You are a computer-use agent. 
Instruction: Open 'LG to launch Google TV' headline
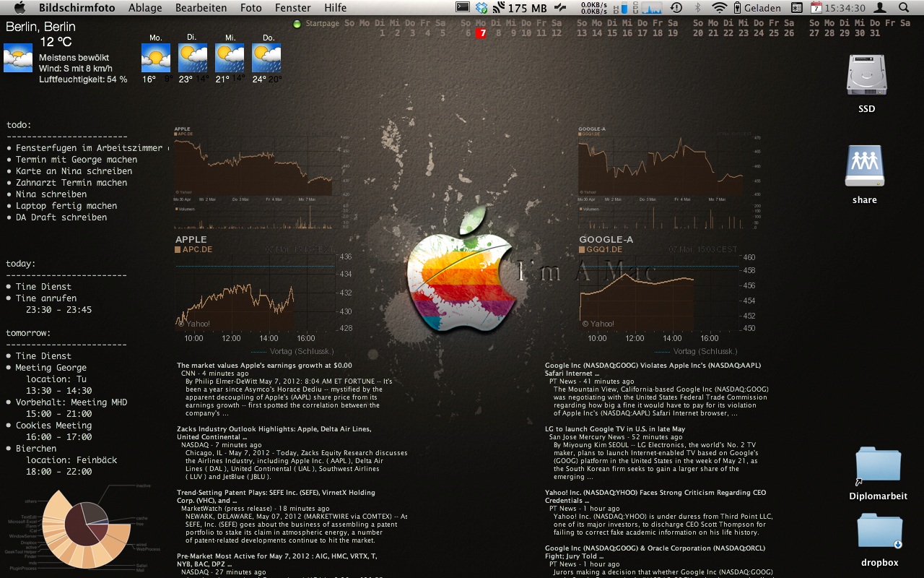point(615,429)
